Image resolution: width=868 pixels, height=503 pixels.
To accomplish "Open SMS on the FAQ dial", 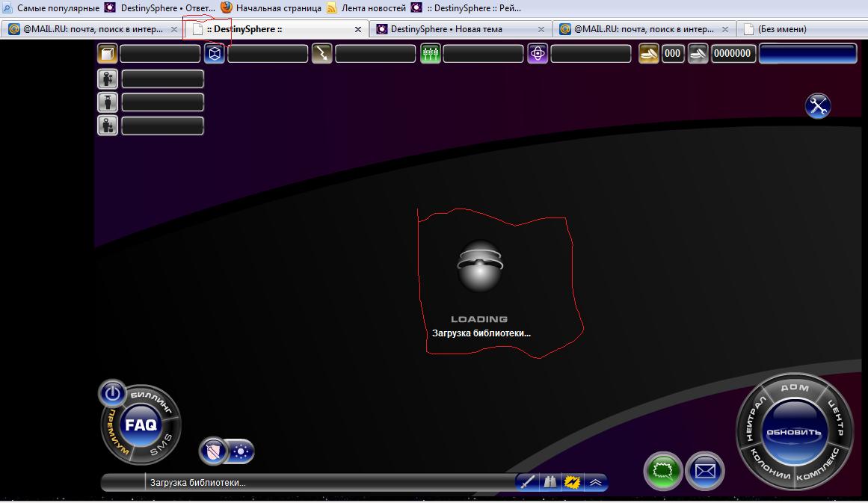I will [161, 445].
